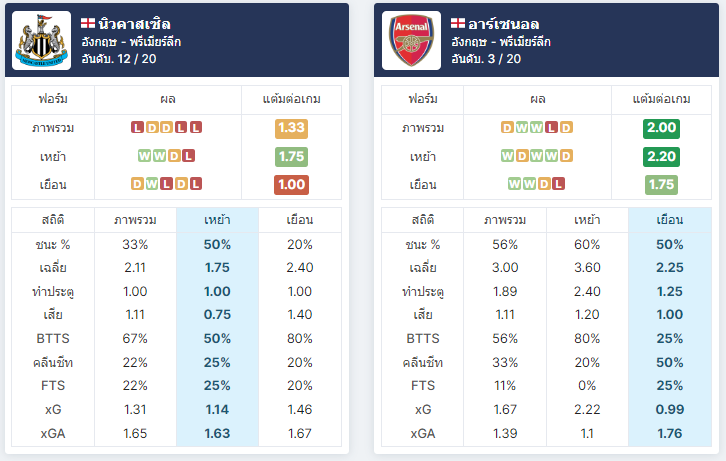Screen dimensions: 726x461
Task: Open the นิวคาสเซิล team name link
Action: 134,24
